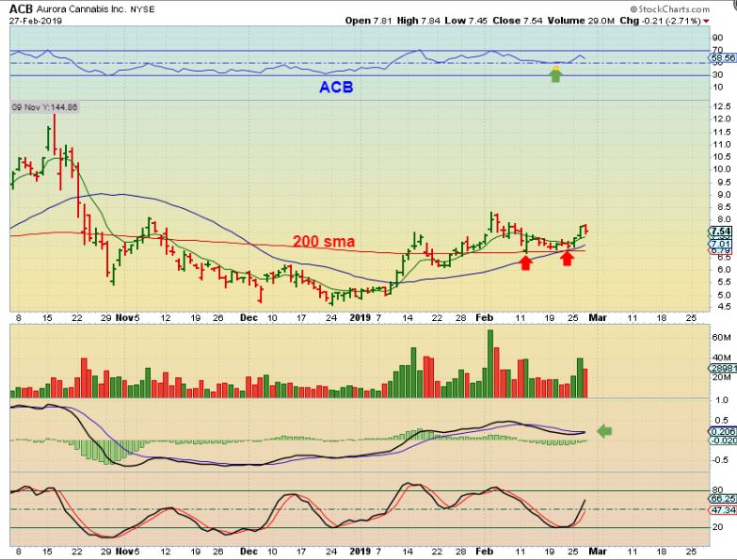The image size is (737, 560).
Task: Click the 80 stochastic axis label
Action: (x=718, y=490)
